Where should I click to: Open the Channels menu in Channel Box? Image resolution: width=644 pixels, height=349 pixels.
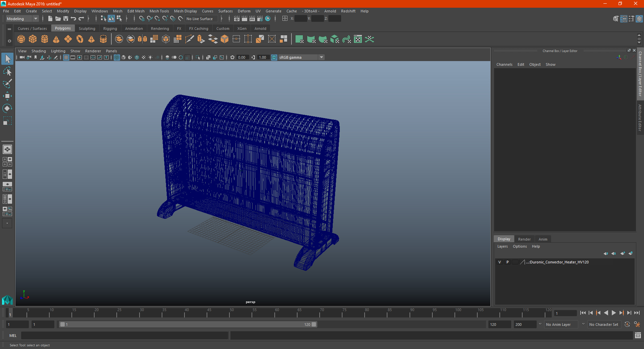coord(504,64)
